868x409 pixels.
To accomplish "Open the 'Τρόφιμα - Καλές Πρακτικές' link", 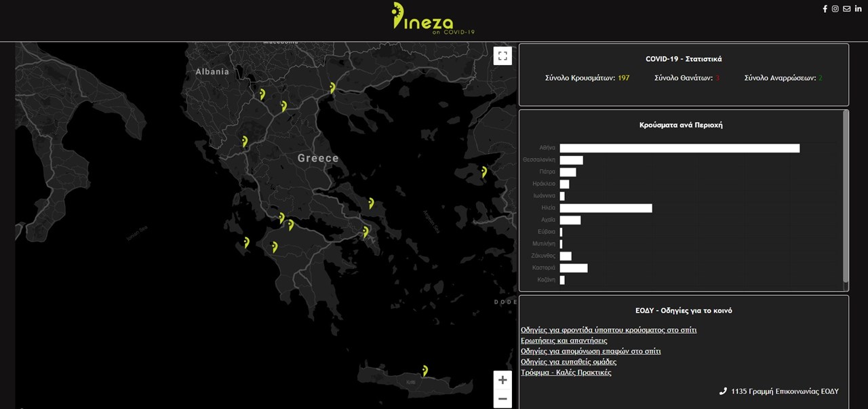I will point(566,372).
